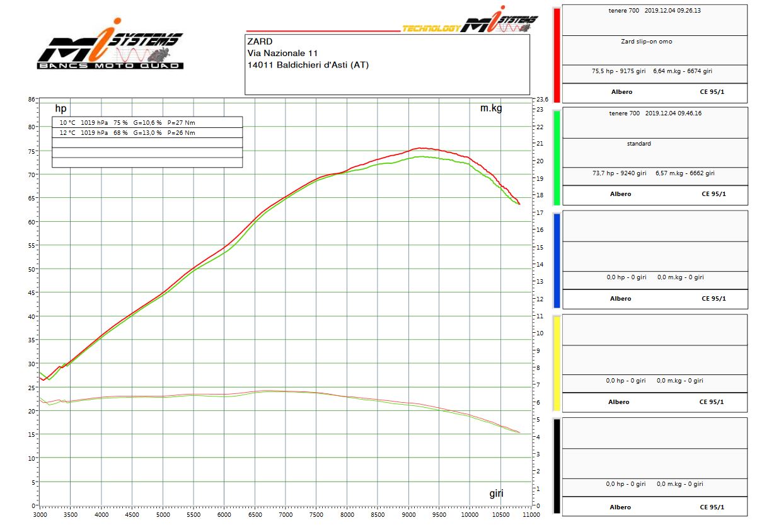This screenshot has height=532, width=757.
Task: Select the red run color bar
Action: click(x=557, y=53)
